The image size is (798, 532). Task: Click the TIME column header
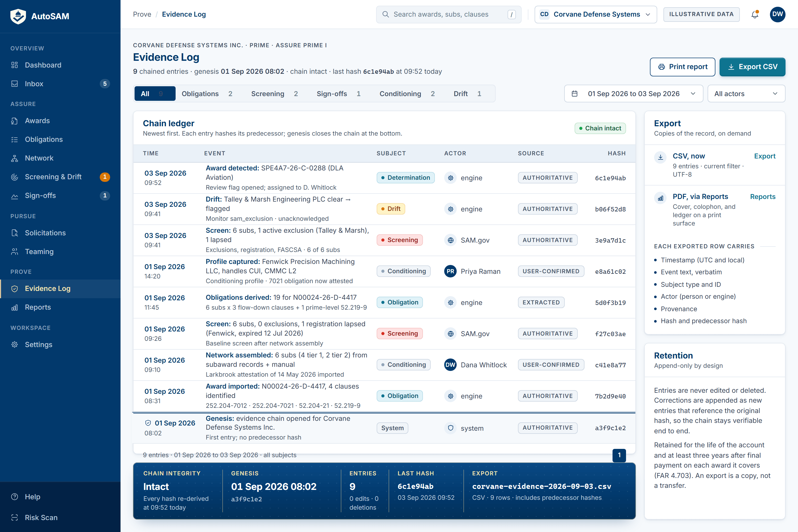coord(151,153)
